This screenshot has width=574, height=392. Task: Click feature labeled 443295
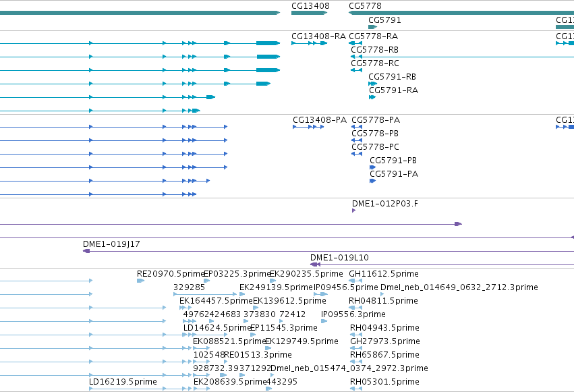tap(268, 389)
